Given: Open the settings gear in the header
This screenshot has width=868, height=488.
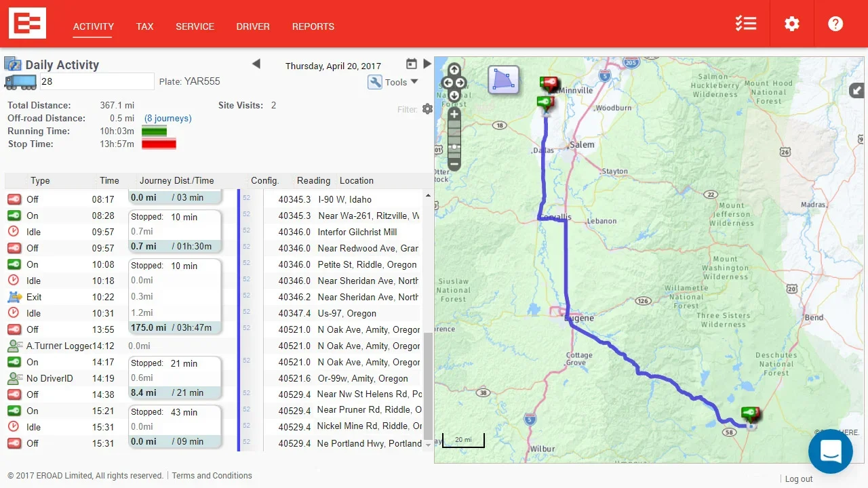Looking at the screenshot, I should 791,24.
